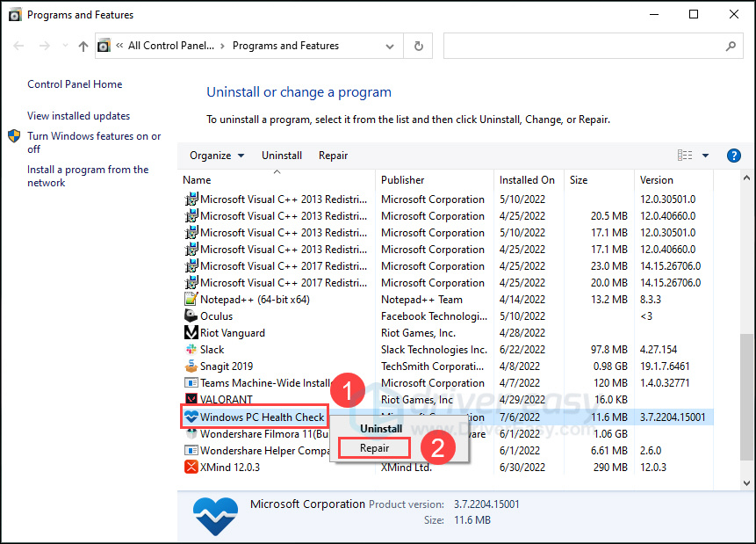Choose Repair from the context menu
Viewport: 756px width, 544px height.
[374, 448]
